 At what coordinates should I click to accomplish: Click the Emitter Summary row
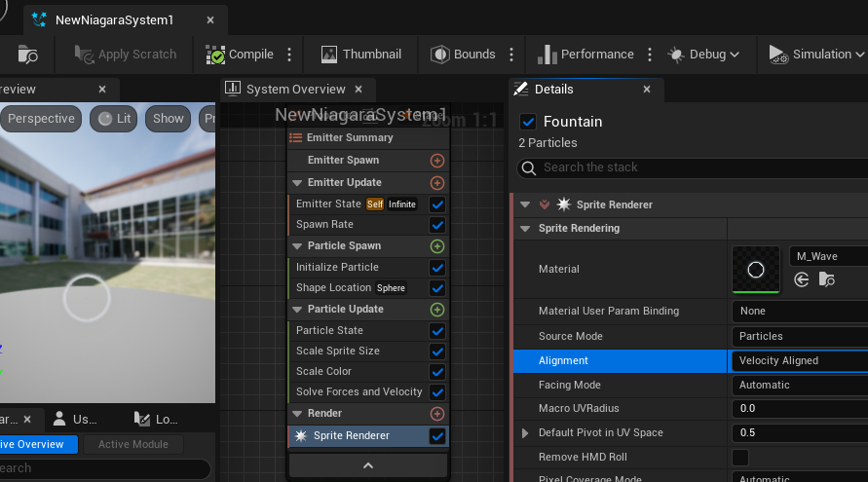[x=368, y=138]
